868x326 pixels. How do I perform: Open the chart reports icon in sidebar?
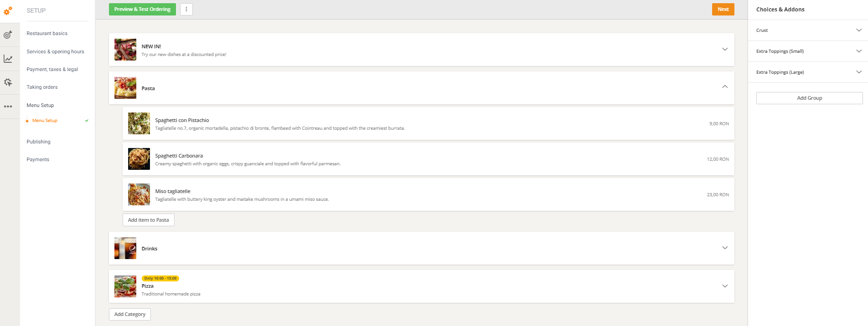pyautogui.click(x=8, y=59)
